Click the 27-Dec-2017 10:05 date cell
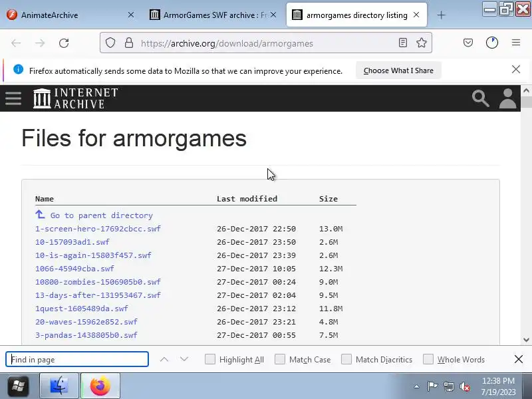Screen dimensions: 532x399 (256, 269)
